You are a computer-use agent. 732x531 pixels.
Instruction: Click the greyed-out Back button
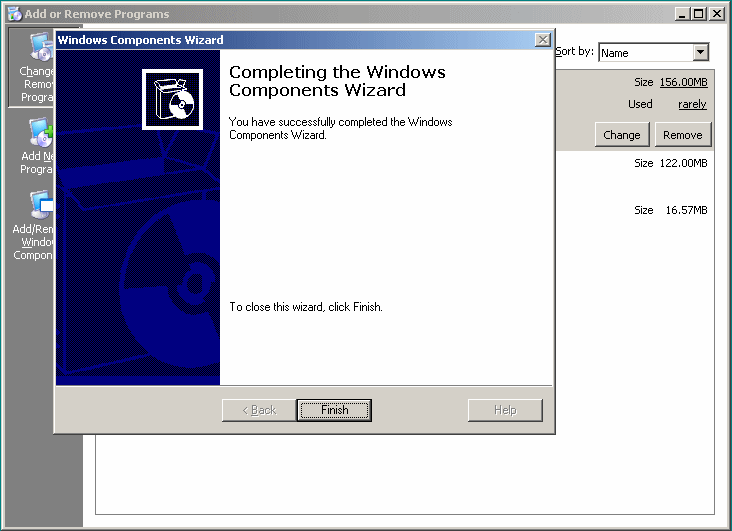pos(258,410)
